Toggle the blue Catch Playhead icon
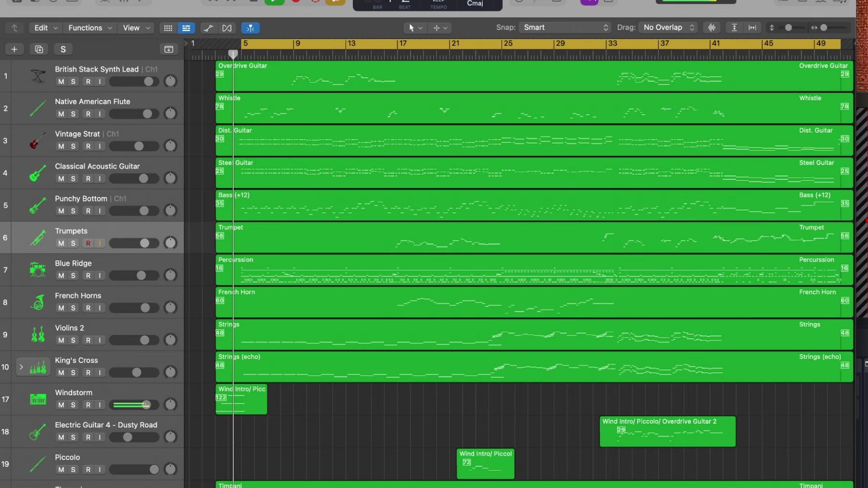868x488 pixels. tap(250, 28)
